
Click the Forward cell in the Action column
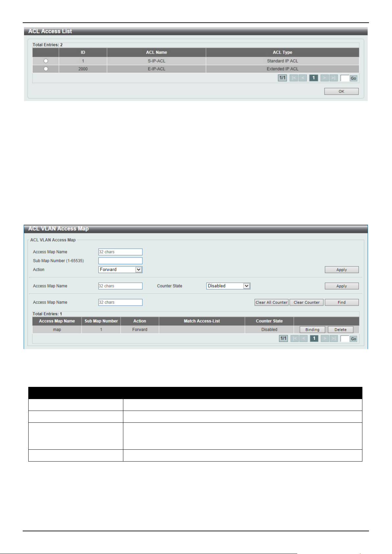(x=140, y=330)
